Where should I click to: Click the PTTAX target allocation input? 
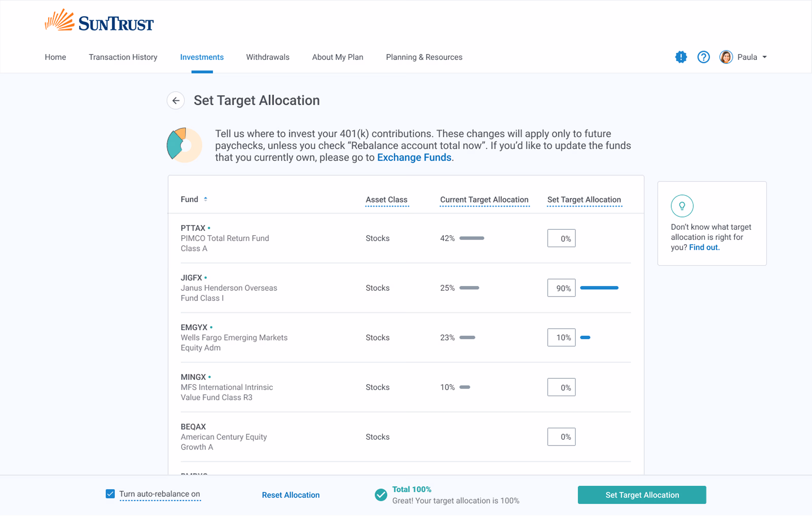click(x=561, y=238)
